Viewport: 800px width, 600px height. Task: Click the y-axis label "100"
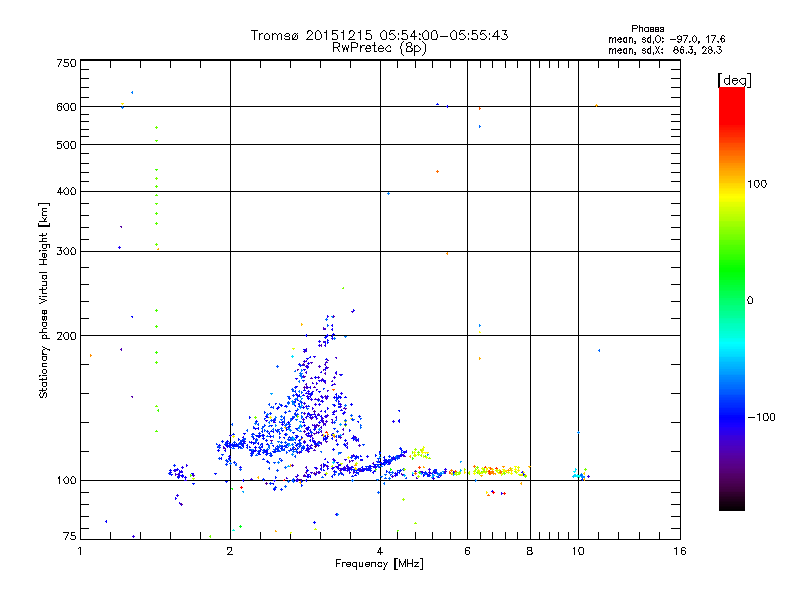tap(66, 480)
